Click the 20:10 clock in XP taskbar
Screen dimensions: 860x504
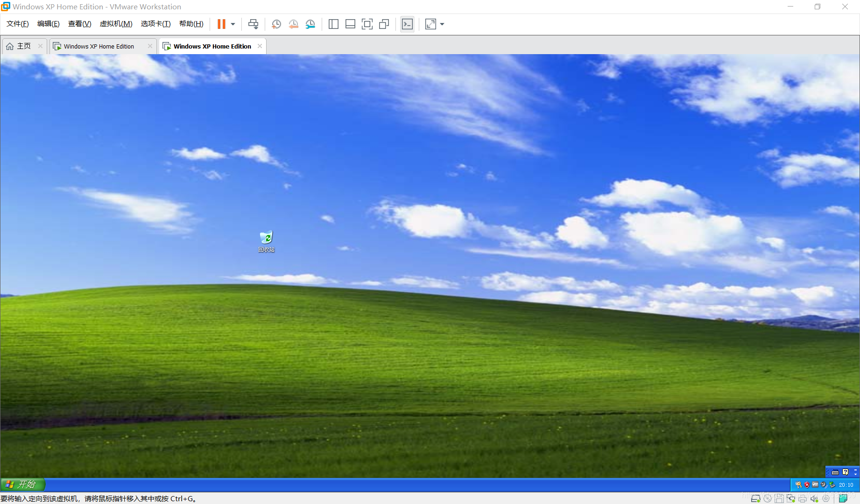tap(846, 485)
